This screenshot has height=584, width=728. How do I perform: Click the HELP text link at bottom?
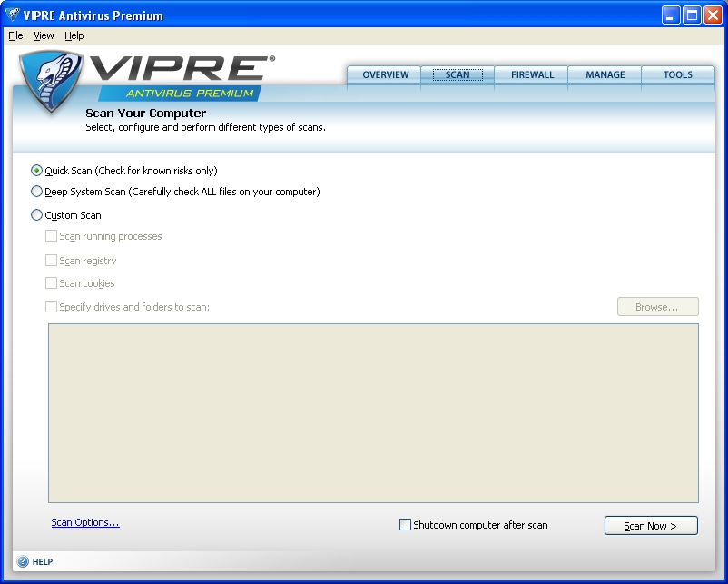[x=43, y=561]
